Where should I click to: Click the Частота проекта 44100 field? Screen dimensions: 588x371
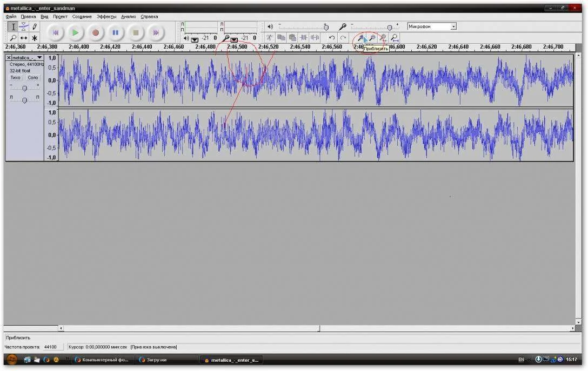click(53, 347)
